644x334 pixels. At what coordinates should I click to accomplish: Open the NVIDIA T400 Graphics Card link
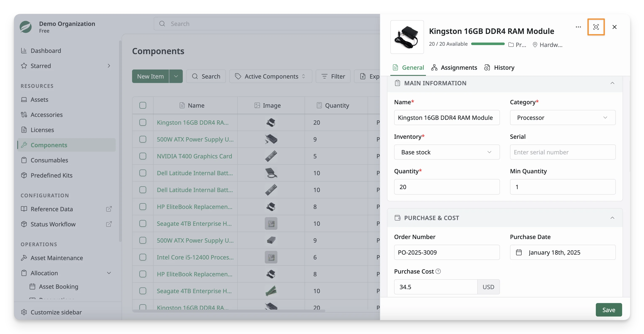point(194,156)
